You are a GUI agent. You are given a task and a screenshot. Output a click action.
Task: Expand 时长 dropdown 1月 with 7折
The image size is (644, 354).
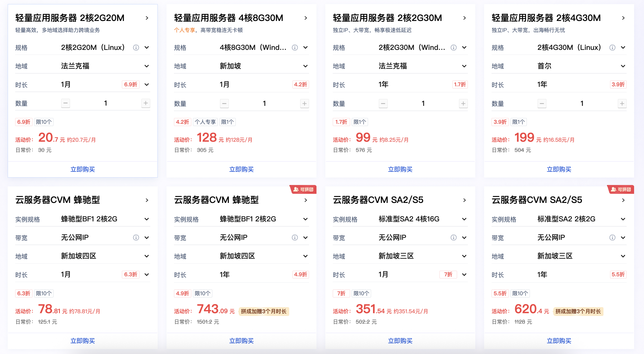[x=464, y=274]
